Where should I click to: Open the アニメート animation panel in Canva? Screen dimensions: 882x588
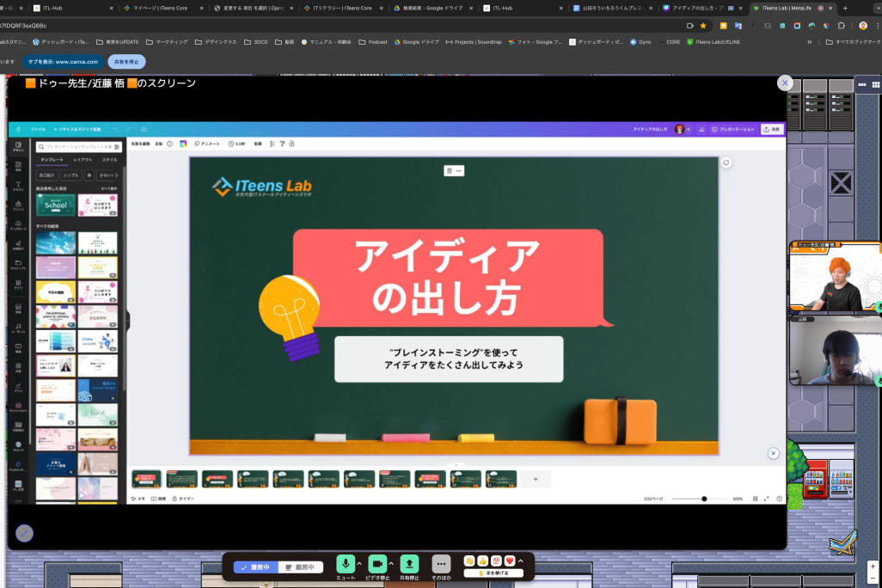tap(207, 144)
